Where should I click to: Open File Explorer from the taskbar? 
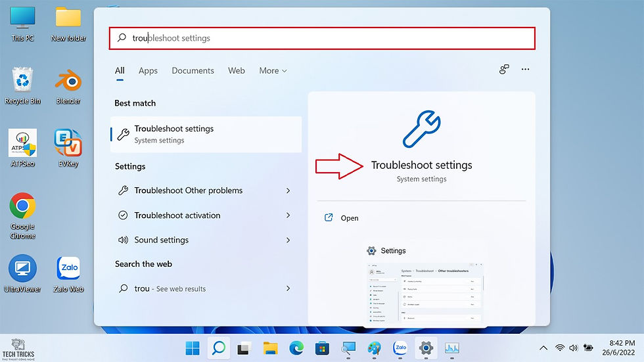point(271,348)
